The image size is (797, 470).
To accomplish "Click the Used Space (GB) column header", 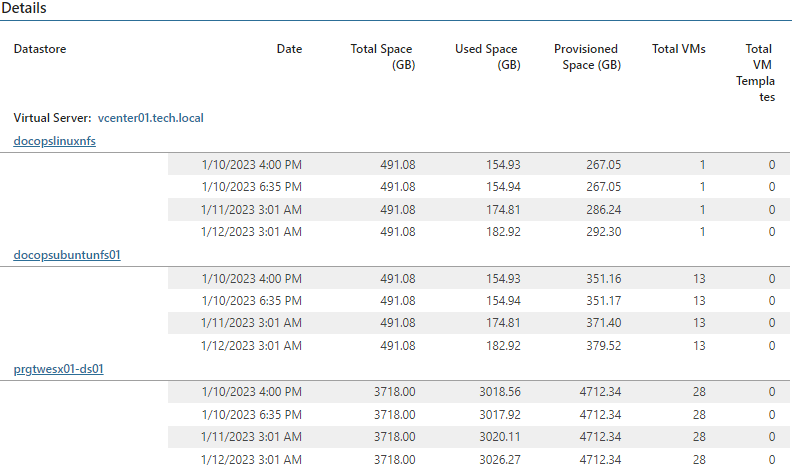I will coord(487,56).
